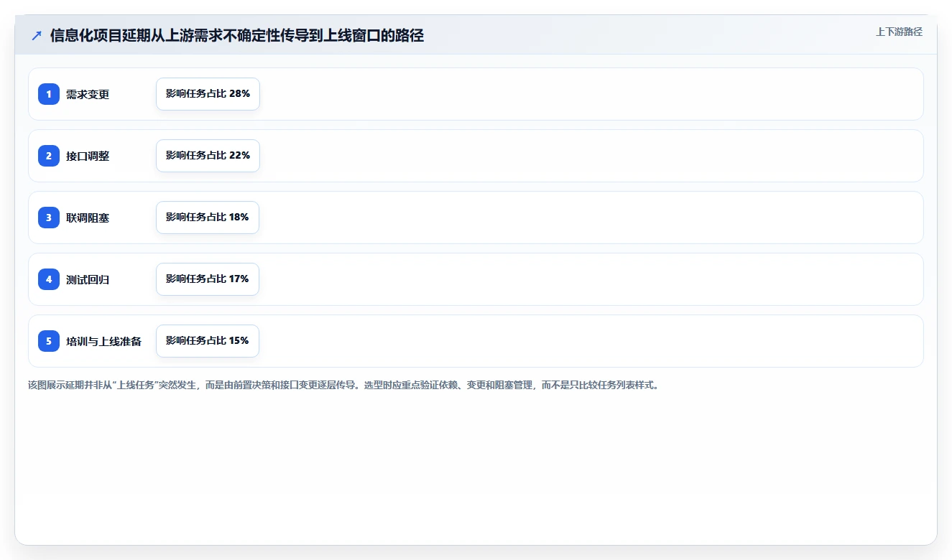Click the 影响任务占比 15% chip
This screenshot has width=952, height=560.
[208, 341]
